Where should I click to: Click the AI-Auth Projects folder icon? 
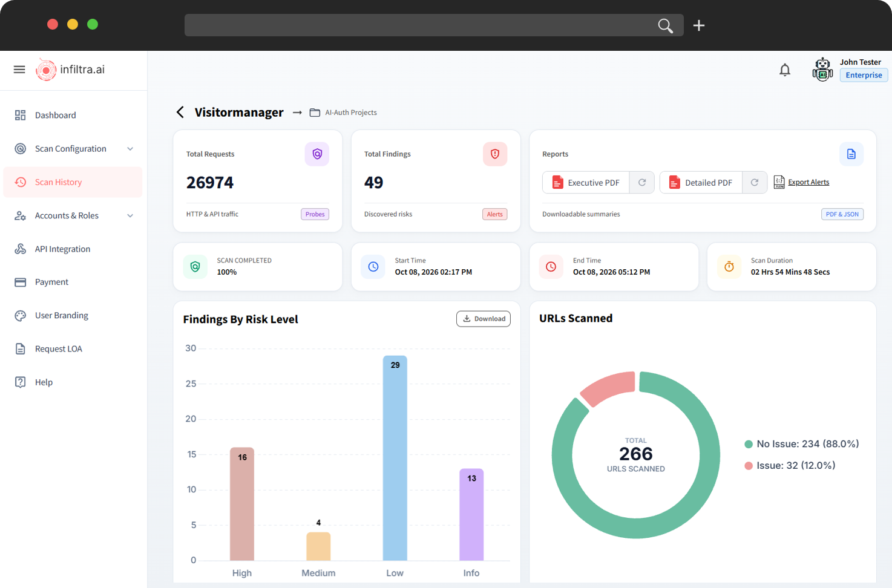tap(315, 113)
